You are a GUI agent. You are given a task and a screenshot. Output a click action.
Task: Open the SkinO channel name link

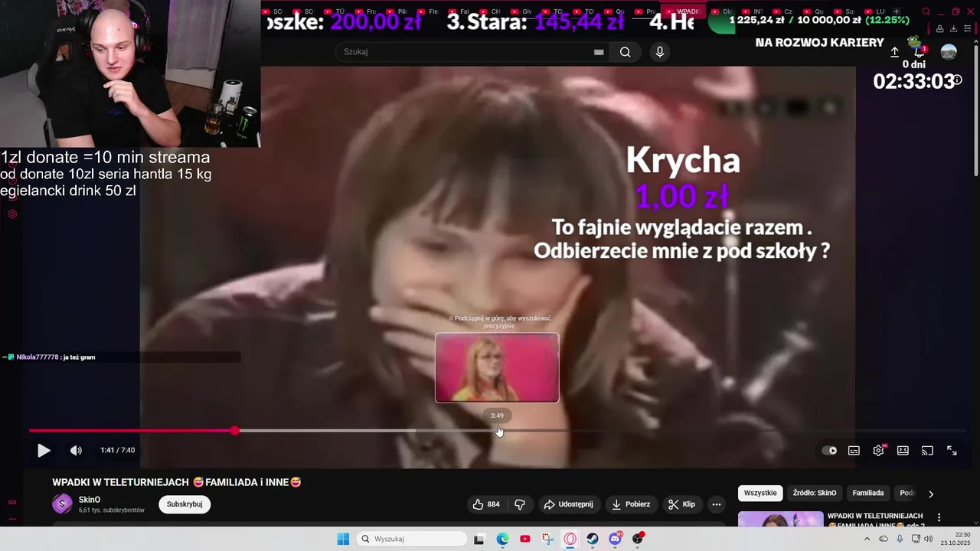click(x=90, y=500)
